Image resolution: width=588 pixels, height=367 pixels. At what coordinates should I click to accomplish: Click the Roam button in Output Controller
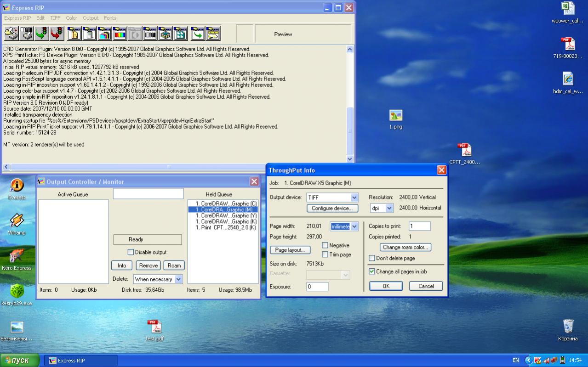[x=174, y=265]
